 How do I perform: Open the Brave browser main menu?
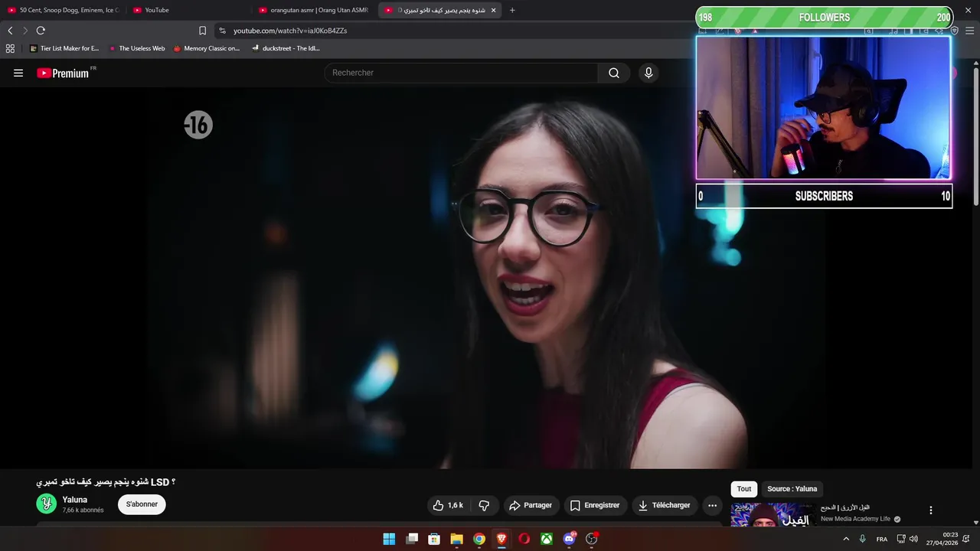[969, 31]
